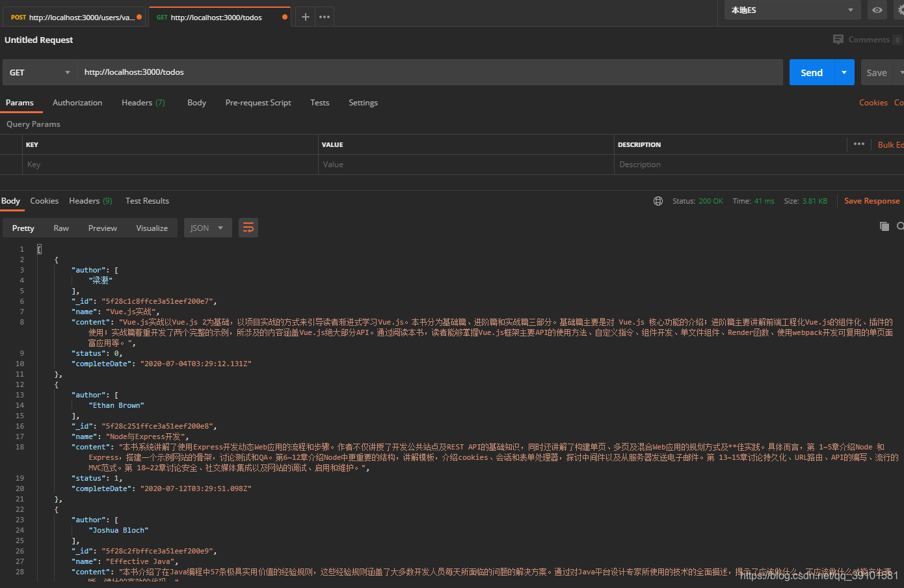Switch response view to Raw
The height and width of the screenshot is (588, 904).
coord(61,228)
